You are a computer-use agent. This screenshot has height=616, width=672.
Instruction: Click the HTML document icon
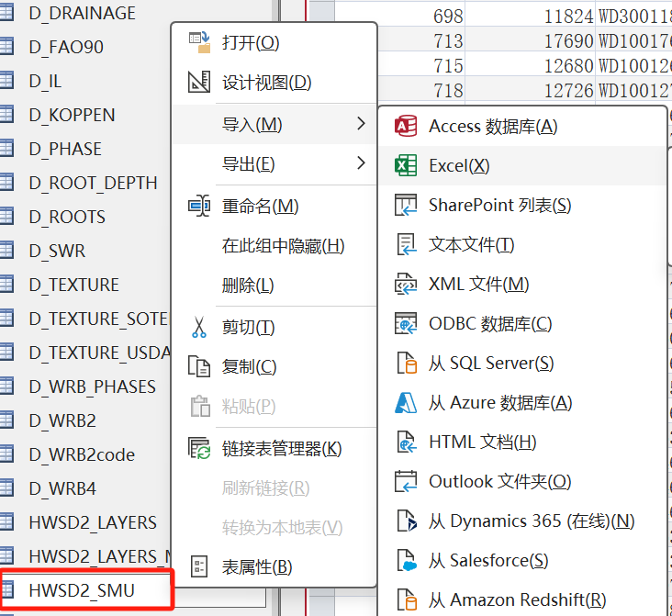[407, 442]
